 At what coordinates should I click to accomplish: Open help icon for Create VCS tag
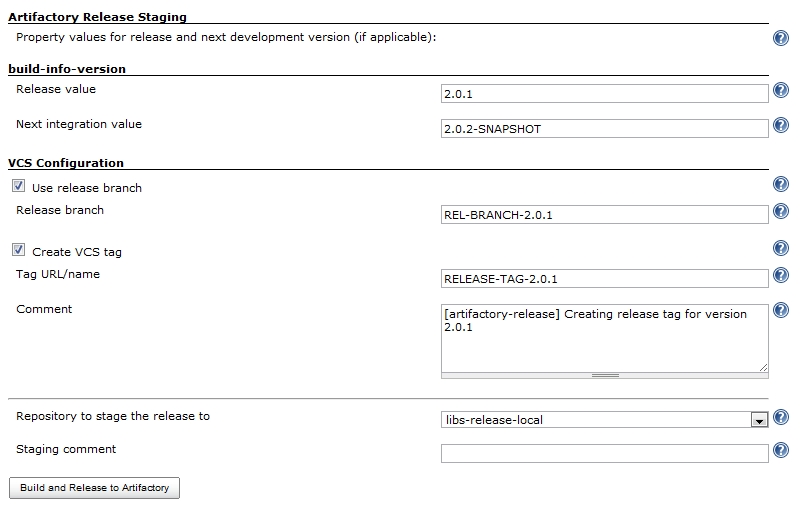(x=781, y=248)
